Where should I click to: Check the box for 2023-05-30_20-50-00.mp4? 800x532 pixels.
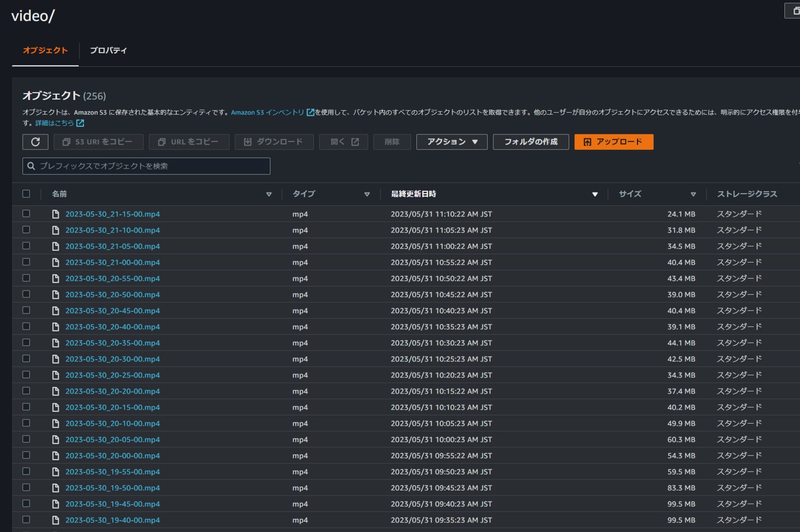pyautogui.click(x=27, y=294)
